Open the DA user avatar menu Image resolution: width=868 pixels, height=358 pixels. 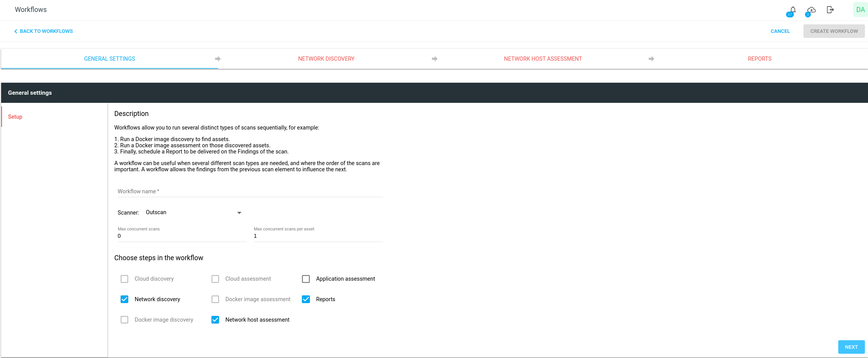pos(860,10)
